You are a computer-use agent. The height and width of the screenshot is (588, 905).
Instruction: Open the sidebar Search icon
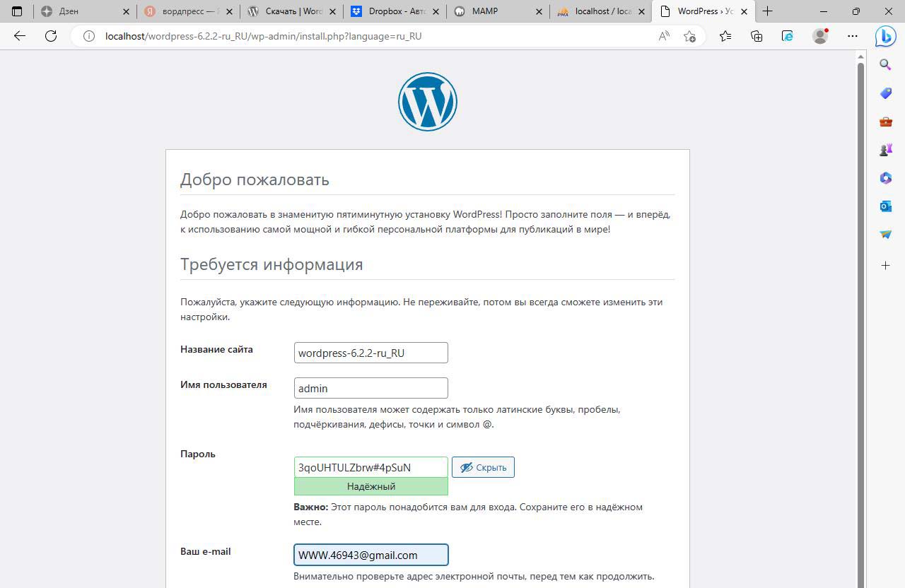[x=886, y=65]
